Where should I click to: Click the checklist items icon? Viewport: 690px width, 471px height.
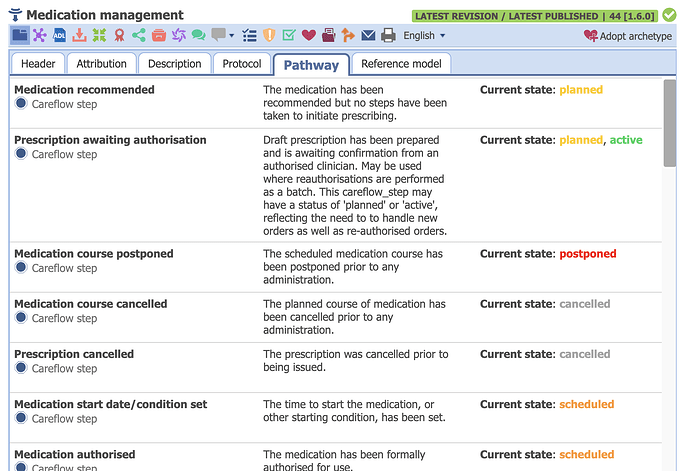(x=250, y=35)
